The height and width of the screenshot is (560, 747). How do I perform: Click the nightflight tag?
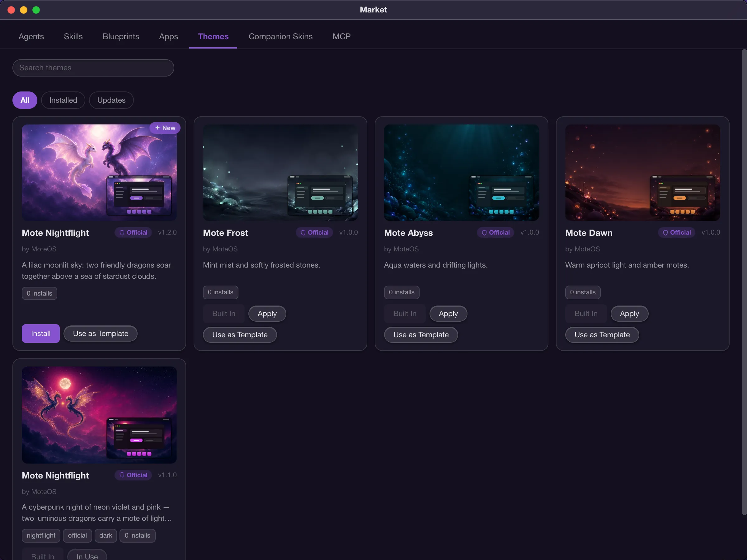(x=41, y=536)
